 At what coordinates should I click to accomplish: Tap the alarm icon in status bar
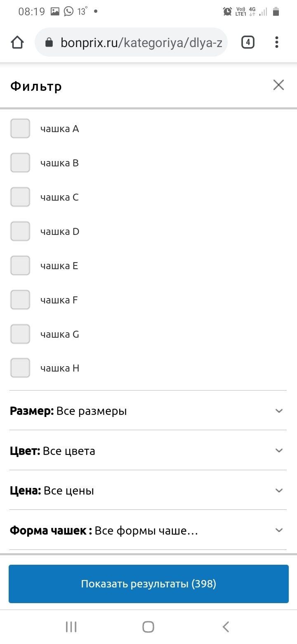(227, 12)
